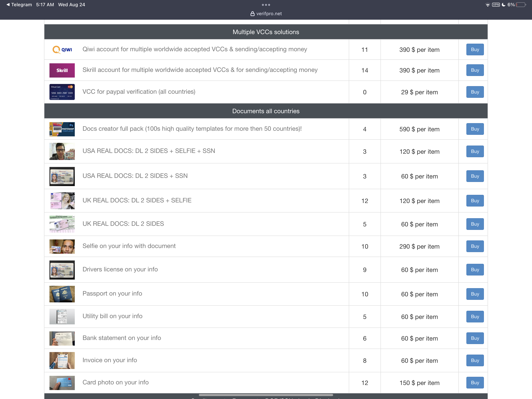This screenshot has height=399, width=532.
Task: Tap the padlock icon in address bar
Action: [252, 14]
